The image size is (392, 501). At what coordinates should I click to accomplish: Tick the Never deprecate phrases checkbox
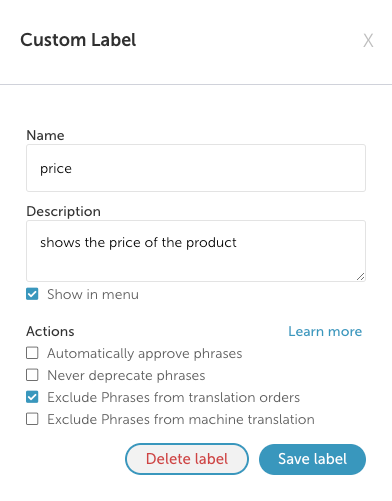pos(32,375)
